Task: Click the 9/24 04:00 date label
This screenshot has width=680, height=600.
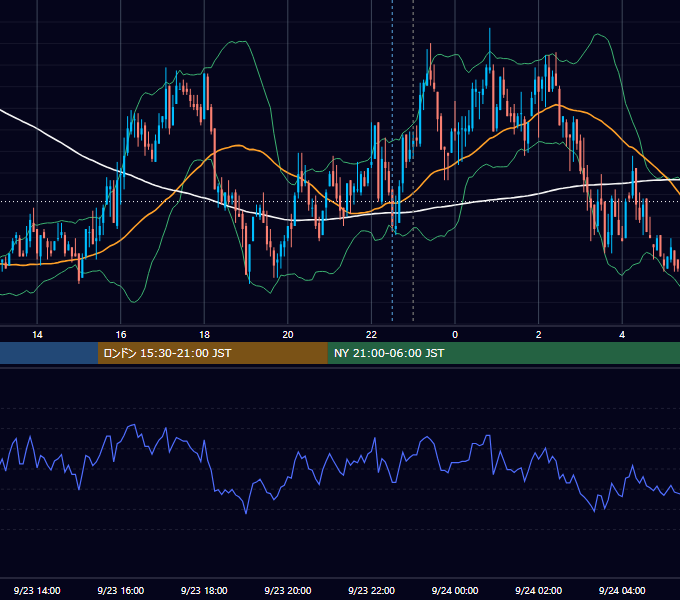Action: tap(622, 590)
